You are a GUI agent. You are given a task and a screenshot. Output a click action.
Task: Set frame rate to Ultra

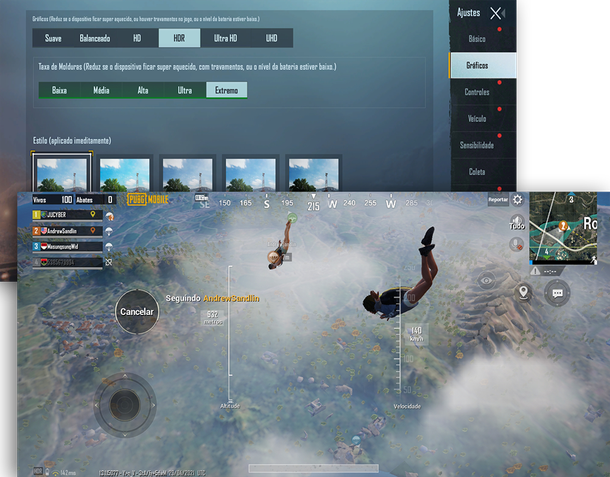click(185, 90)
